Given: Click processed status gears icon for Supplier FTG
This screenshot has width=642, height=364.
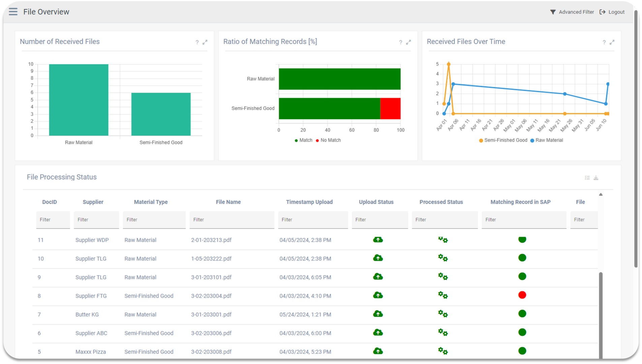Looking at the screenshot, I should [443, 296].
